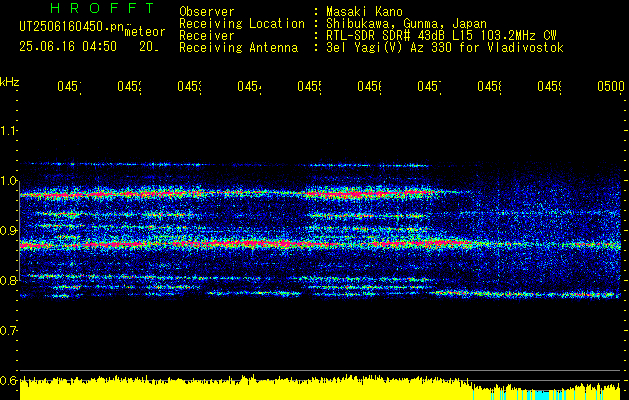The image size is (629, 400).
Task: Click the 0.8 kHz axis tick label
Action: click(x=8, y=280)
